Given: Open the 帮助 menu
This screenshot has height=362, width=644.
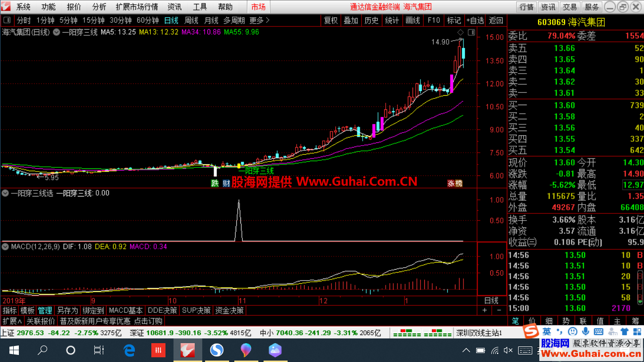Looking at the screenshot, I should coord(225,7).
